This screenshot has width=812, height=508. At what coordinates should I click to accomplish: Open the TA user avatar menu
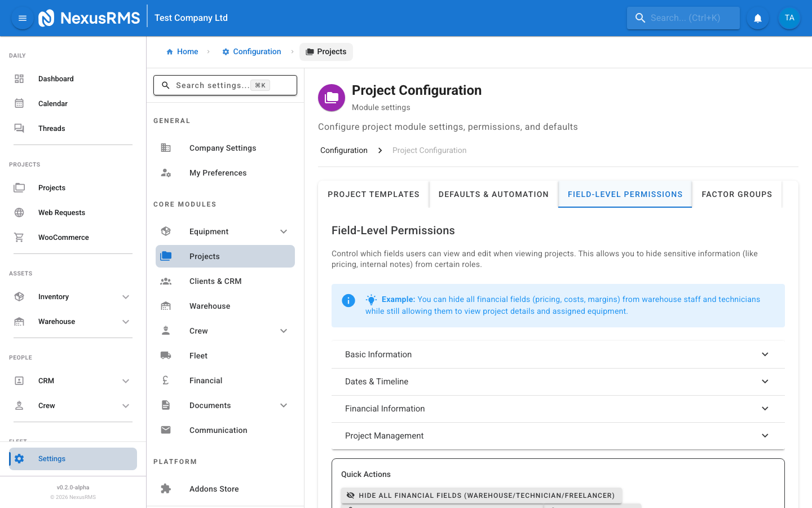tap(789, 18)
